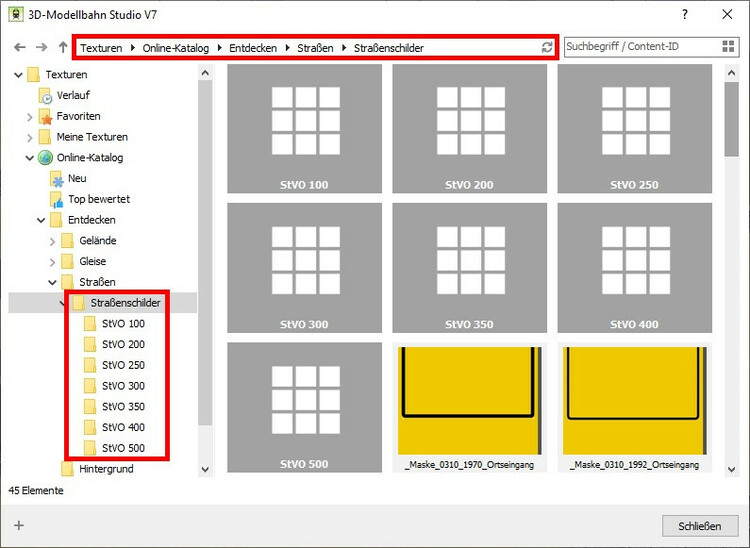750x548 pixels.
Task: Open the StVO 400 category tile
Action: [634, 268]
